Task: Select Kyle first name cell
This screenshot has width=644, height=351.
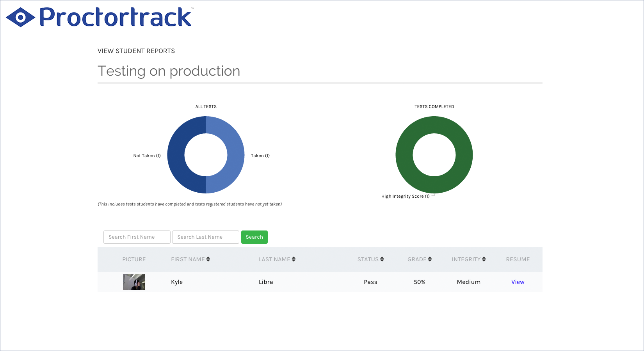Action: (x=177, y=282)
